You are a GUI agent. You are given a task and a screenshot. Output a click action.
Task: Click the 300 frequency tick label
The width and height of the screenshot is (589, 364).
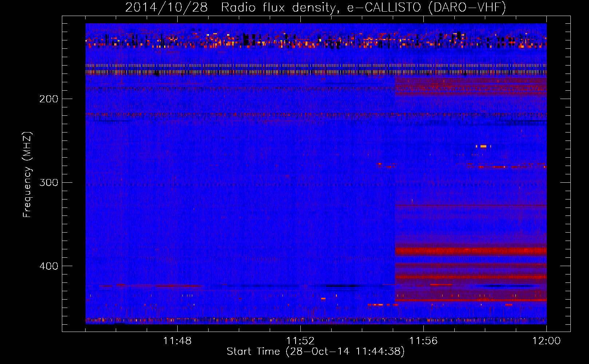49,182
